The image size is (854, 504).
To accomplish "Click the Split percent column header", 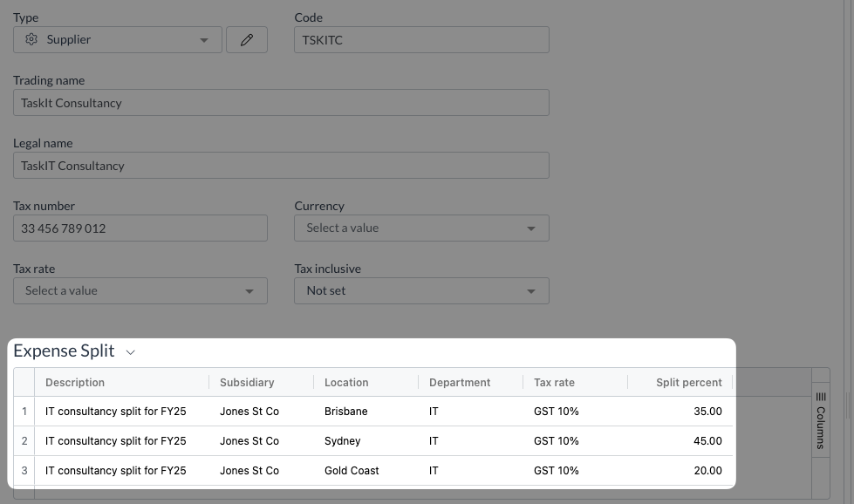I will [689, 382].
